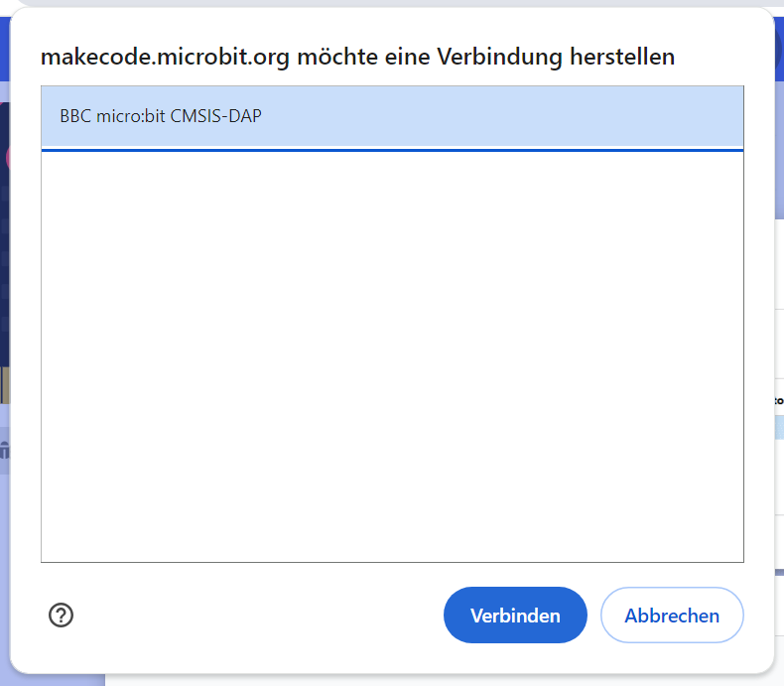The width and height of the screenshot is (784, 686).
Task: Open pairing help via circled question mark
Action: point(62,616)
